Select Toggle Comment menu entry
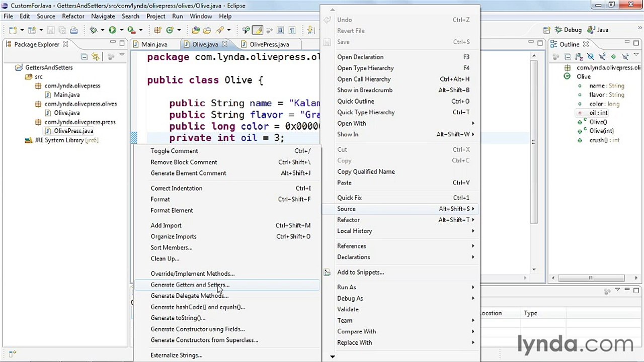Viewport: 644px width, 362px height. point(227,151)
